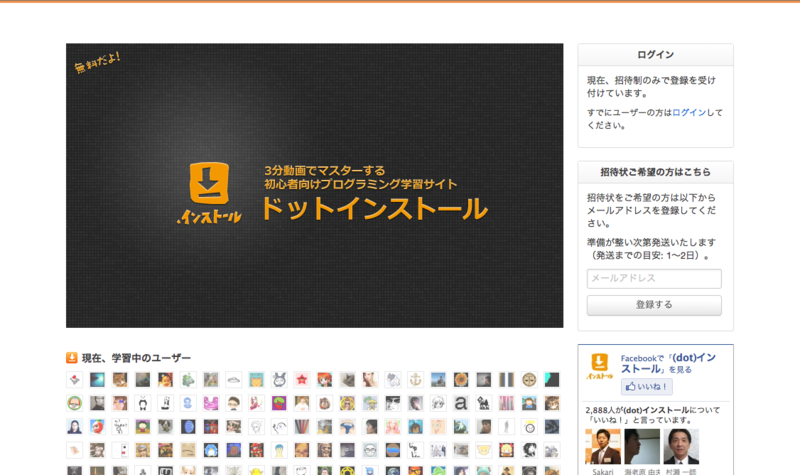This screenshot has width=800, height=475.
Task: Click the lowercase letter 'a' avatar
Action: (x=461, y=403)
